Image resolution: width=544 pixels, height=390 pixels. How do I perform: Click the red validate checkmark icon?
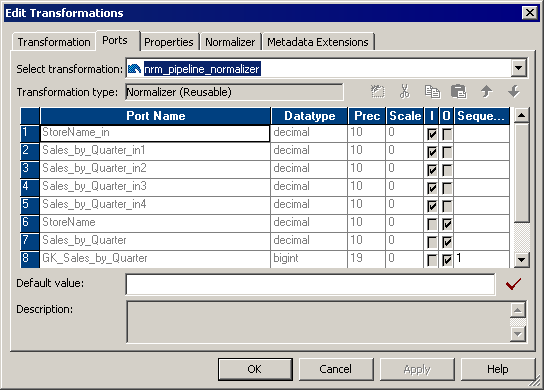click(513, 284)
